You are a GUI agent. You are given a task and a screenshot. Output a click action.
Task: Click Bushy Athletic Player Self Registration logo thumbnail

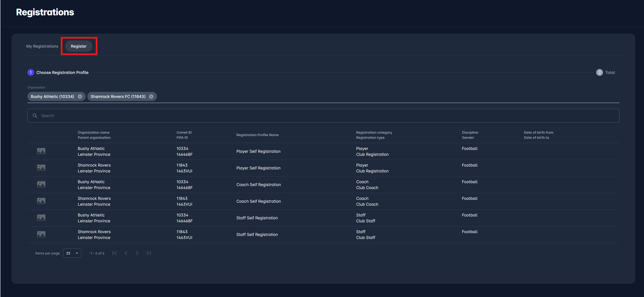pyautogui.click(x=41, y=151)
